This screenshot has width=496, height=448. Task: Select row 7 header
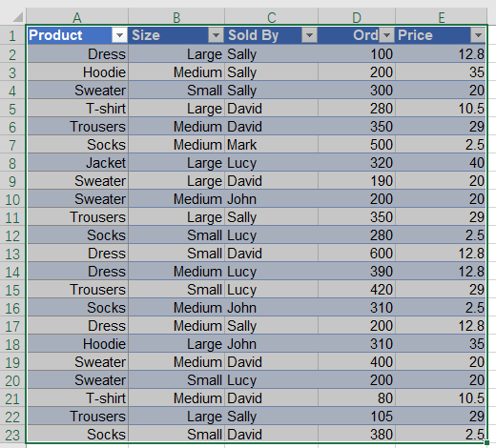point(12,145)
